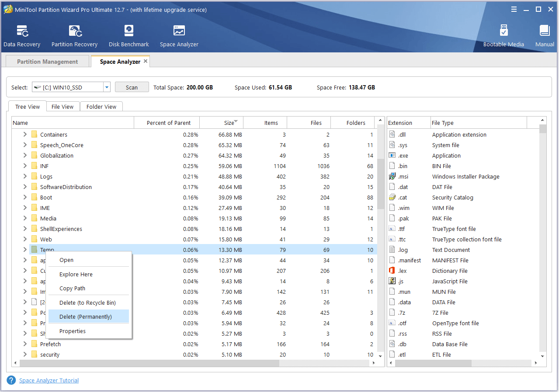The height and width of the screenshot is (392, 559).
Task: Expand the Containers folder
Action: point(25,135)
